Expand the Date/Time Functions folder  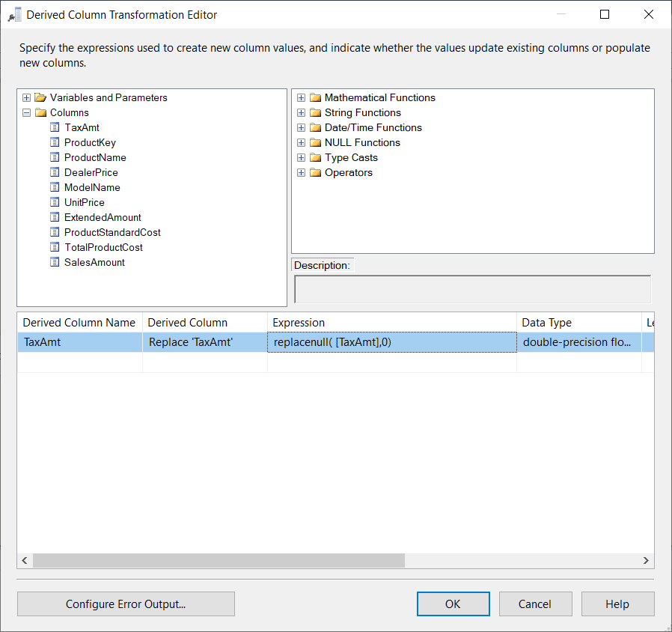(x=302, y=127)
